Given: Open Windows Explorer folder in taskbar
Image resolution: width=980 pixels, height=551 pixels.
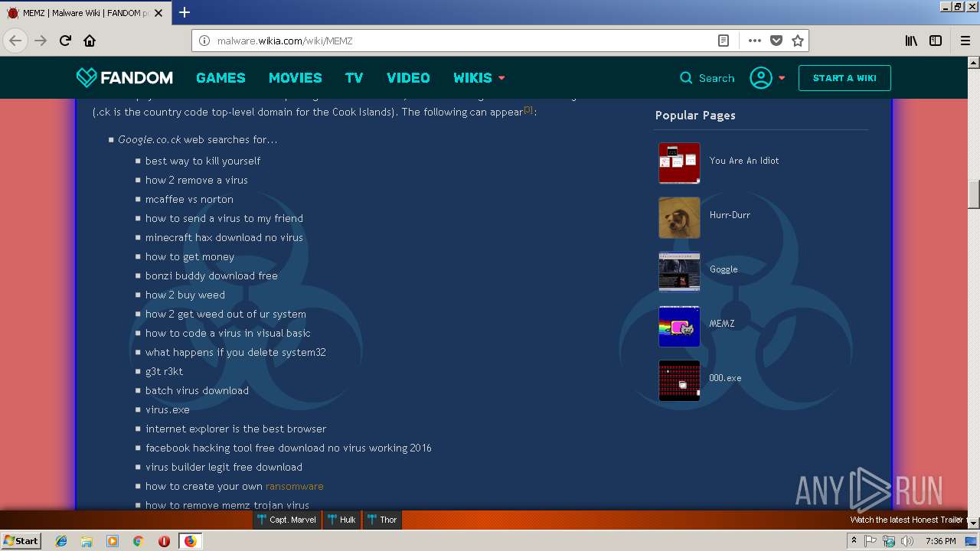Looking at the screenshot, I should [87, 541].
